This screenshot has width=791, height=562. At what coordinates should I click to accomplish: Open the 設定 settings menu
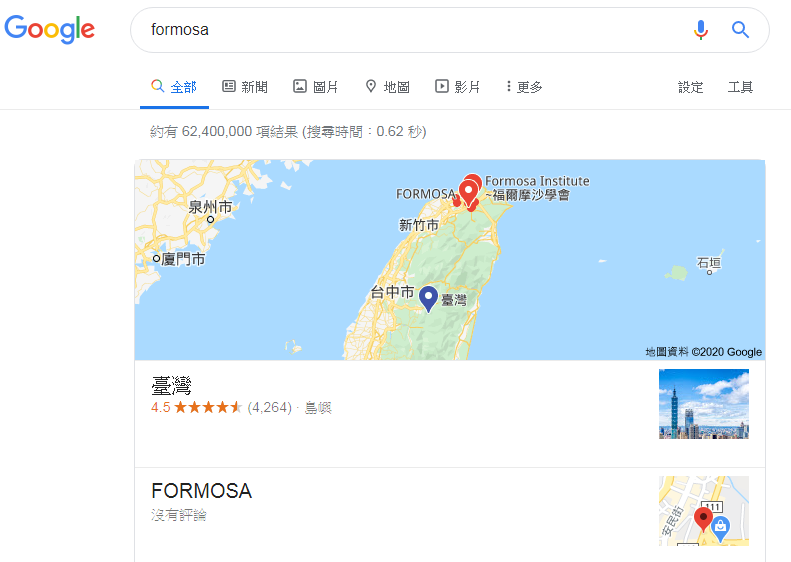pyautogui.click(x=690, y=87)
